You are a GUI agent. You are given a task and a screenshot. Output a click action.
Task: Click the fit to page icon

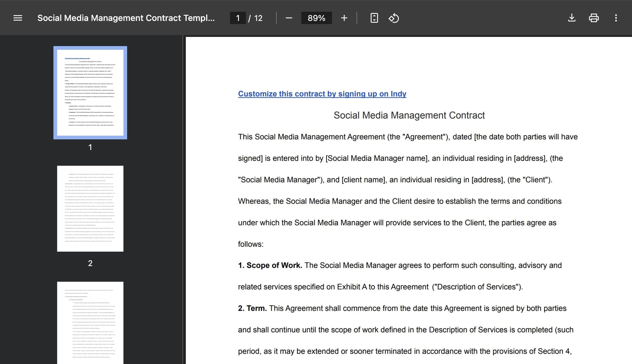pos(374,18)
